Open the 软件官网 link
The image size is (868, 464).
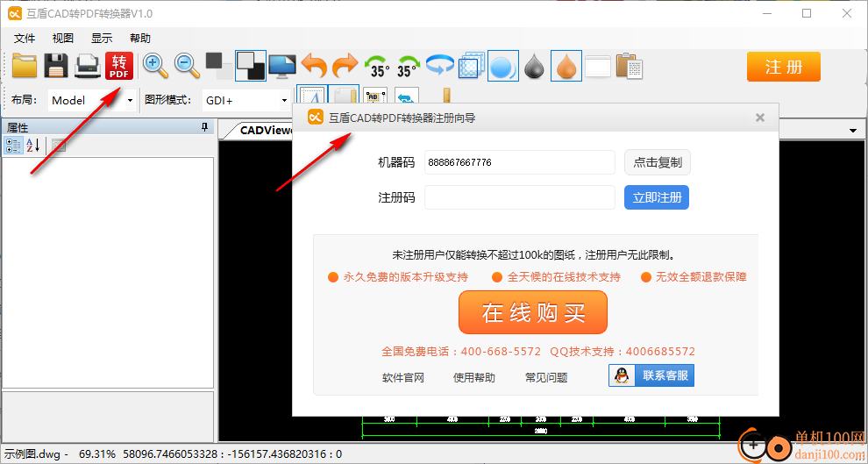[403, 378]
